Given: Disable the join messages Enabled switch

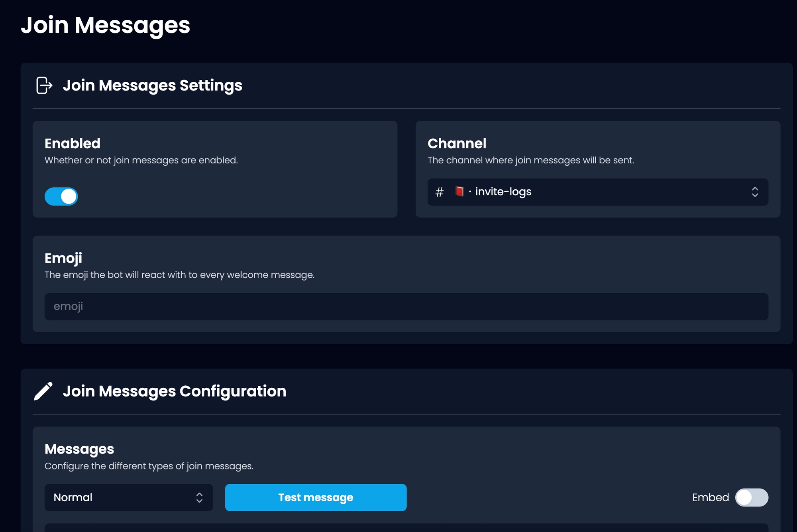Looking at the screenshot, I should (61, 196).
